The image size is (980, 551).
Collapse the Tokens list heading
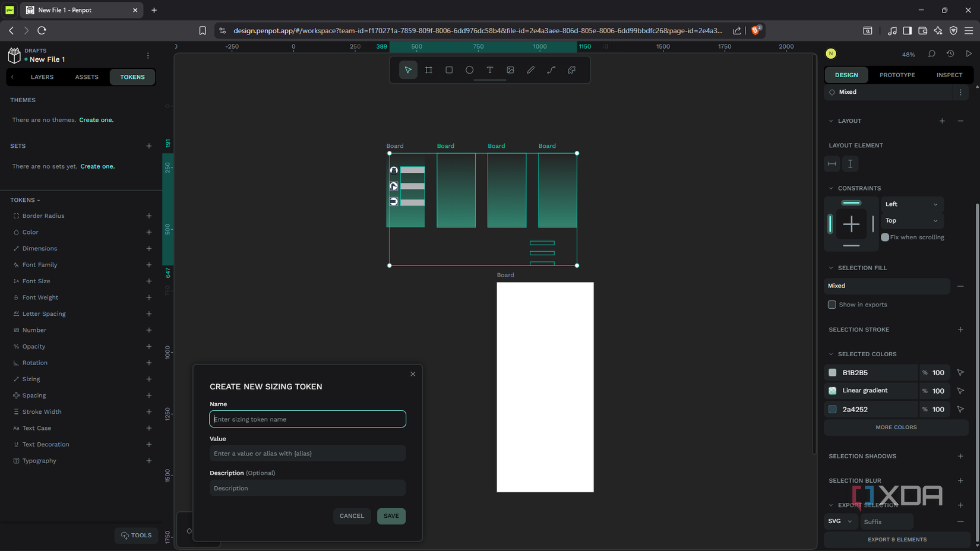point(25,200)
